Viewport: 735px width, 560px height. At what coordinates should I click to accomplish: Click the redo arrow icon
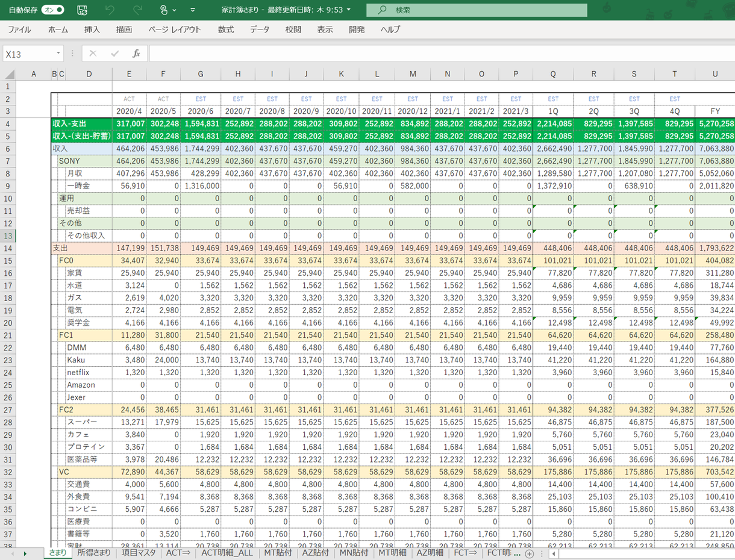pyautogui.click(x=137, y=10)
